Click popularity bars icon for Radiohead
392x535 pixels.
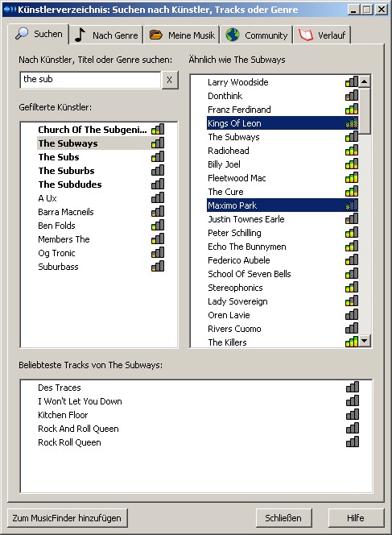pyautogui.click(x=352, y=150)
